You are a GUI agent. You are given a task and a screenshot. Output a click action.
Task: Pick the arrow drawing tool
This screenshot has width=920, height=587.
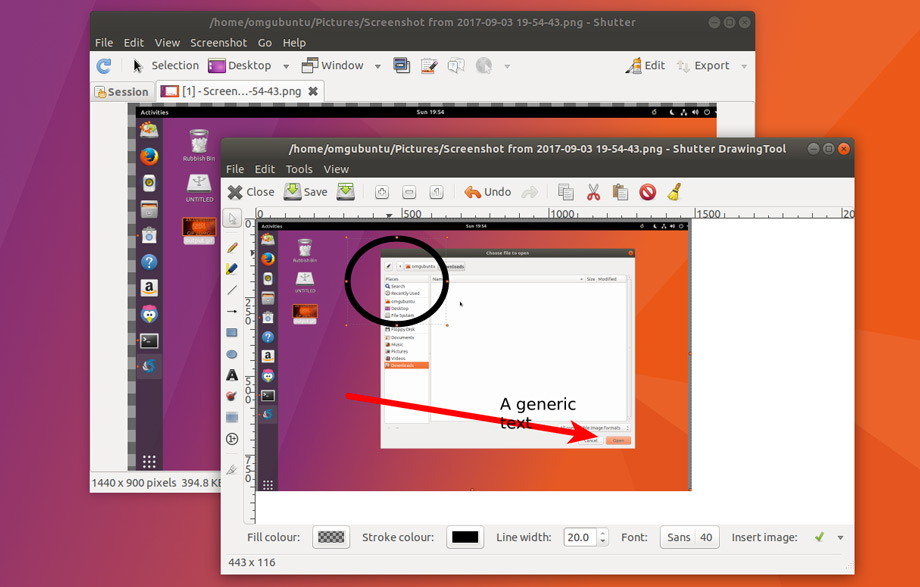(232, 311)
